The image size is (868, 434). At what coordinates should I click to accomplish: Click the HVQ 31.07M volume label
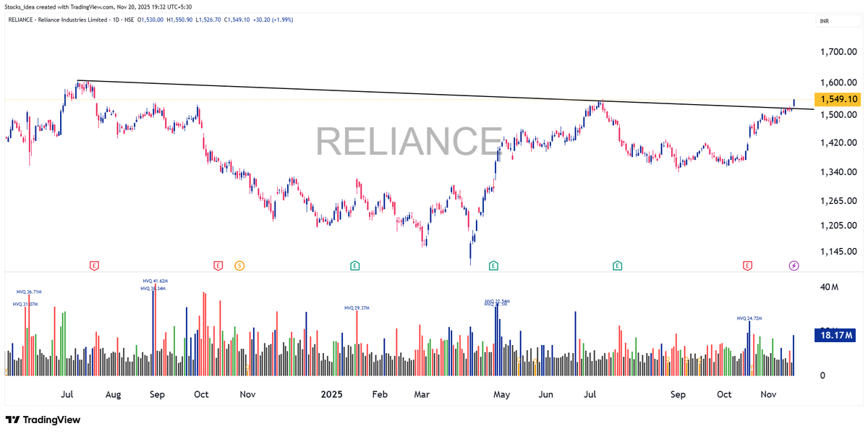[25, 304]
